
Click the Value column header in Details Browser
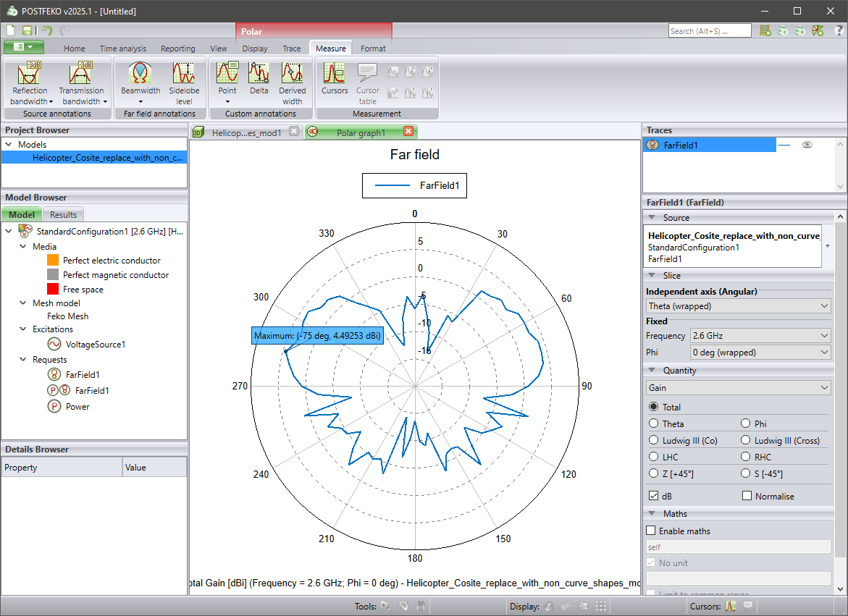pos(155,468)
